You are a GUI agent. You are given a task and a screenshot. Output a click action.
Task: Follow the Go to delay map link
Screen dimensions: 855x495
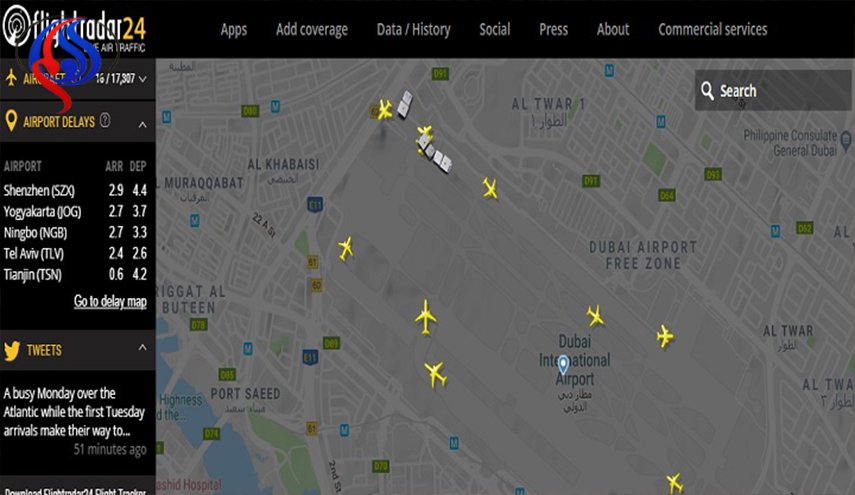[110, 301]
